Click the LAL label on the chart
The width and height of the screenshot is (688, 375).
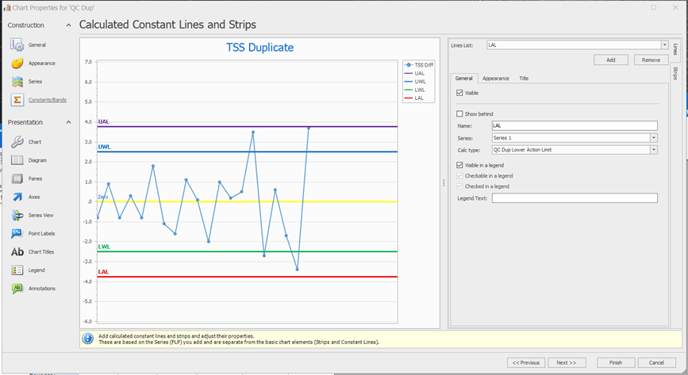click(x=103, y=272)
